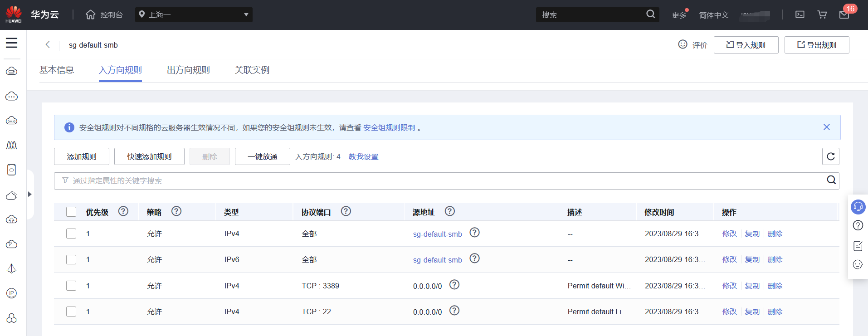The image size is (868, 336).
Task: Click the filter search magnifier icon
Action: 831,180
